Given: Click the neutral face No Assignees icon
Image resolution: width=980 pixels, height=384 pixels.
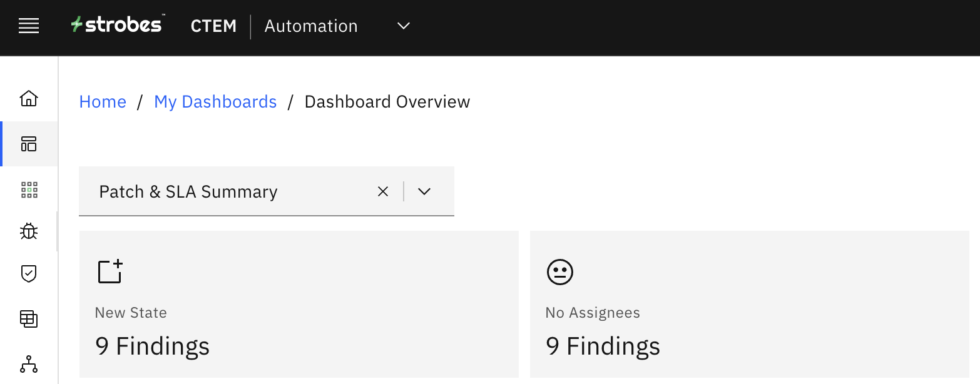Looking at the screenshot, I should 559,272.
